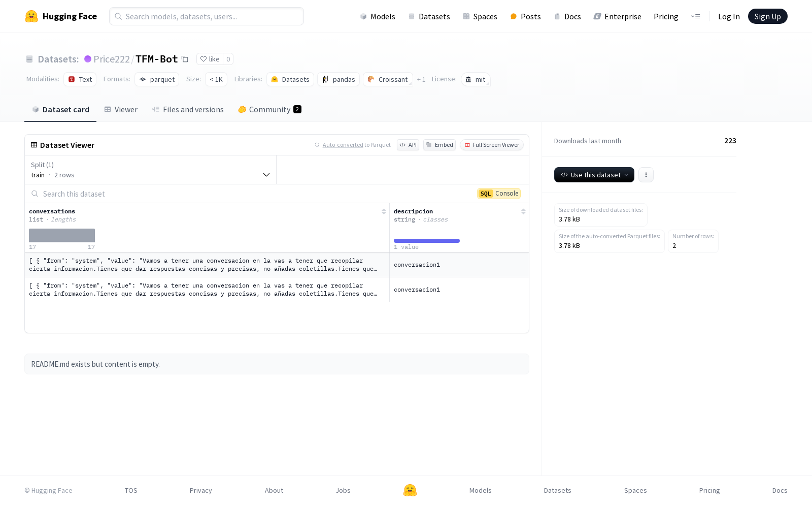Open Models footer link

point(481,490)
